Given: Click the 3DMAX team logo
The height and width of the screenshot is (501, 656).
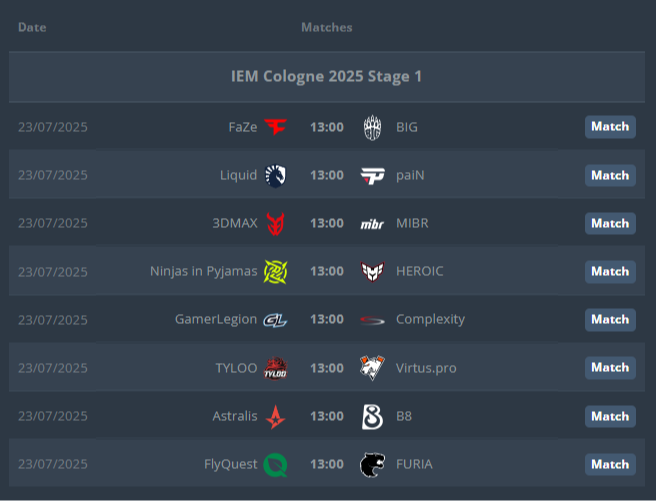Looking at the screenshot, I should (x=275, y=223).
